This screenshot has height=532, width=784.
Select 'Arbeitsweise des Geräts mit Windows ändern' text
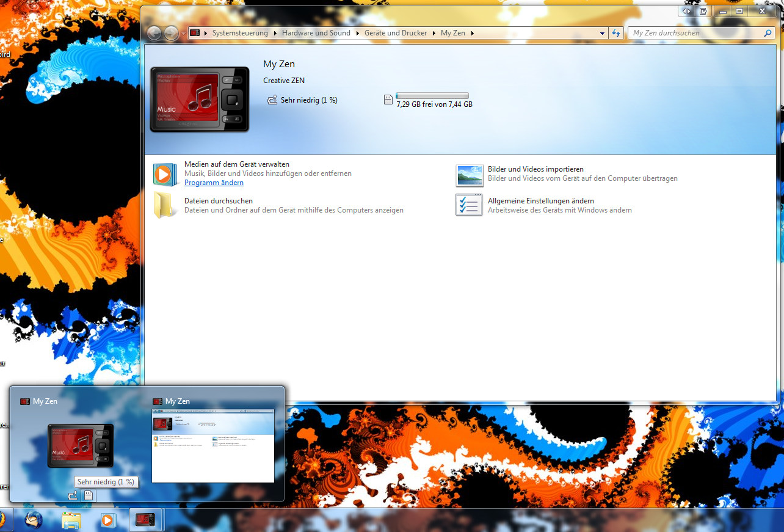point(560,210)
